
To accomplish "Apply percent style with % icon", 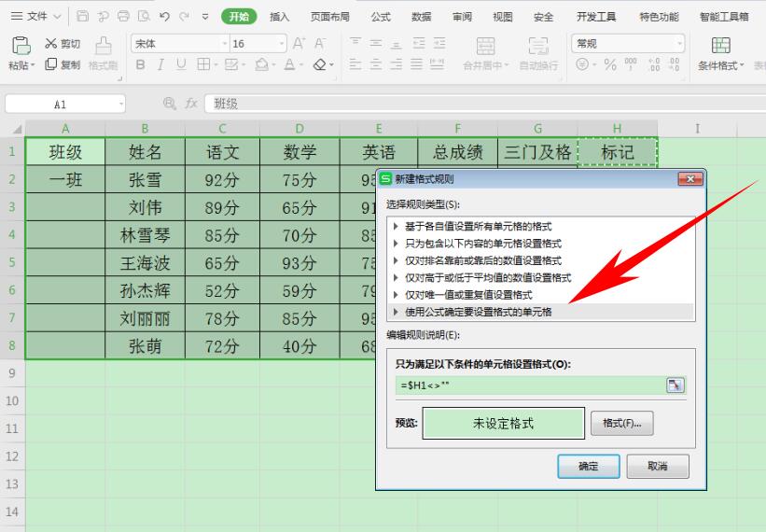I will 609,64.
